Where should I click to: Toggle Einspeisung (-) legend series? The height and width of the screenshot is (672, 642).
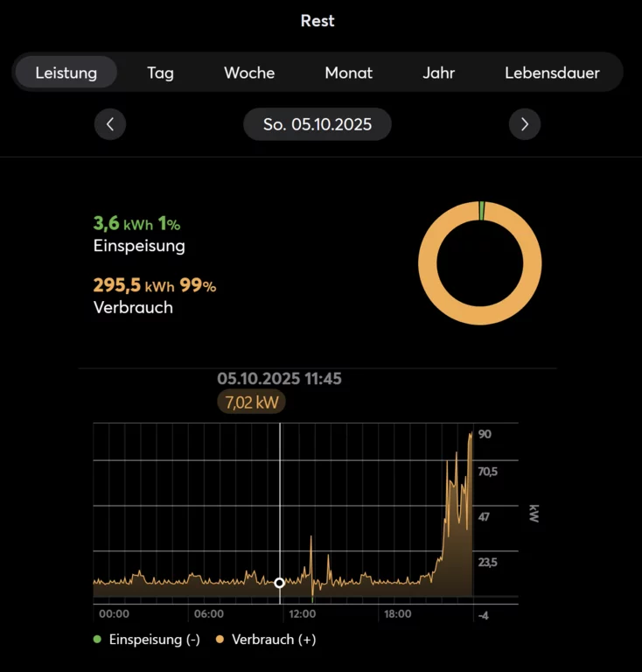[x=147, y=640]
